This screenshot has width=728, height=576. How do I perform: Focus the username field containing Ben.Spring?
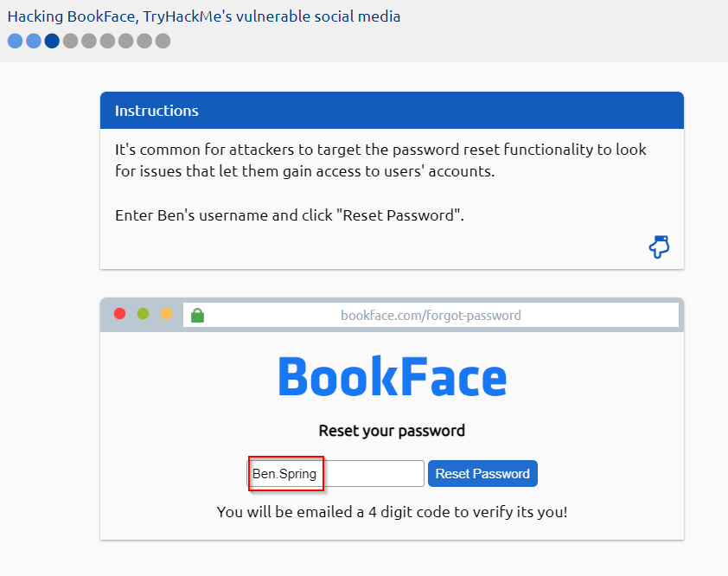coord(335,474)
